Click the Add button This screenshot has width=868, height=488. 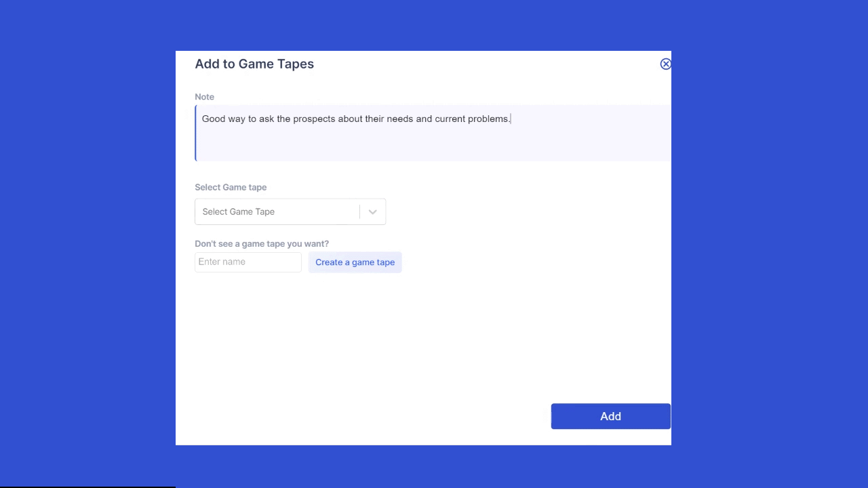[610, 416]
